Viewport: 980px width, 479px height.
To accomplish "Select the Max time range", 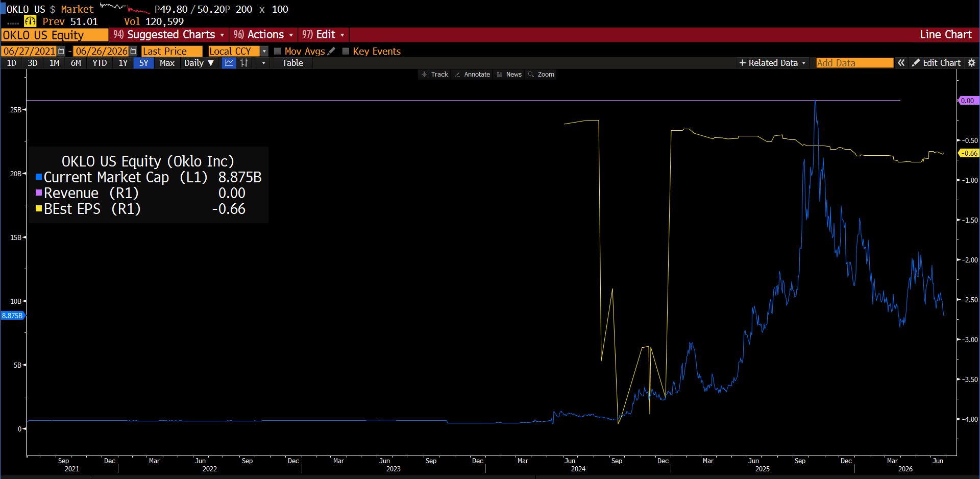I will point(167,63).
